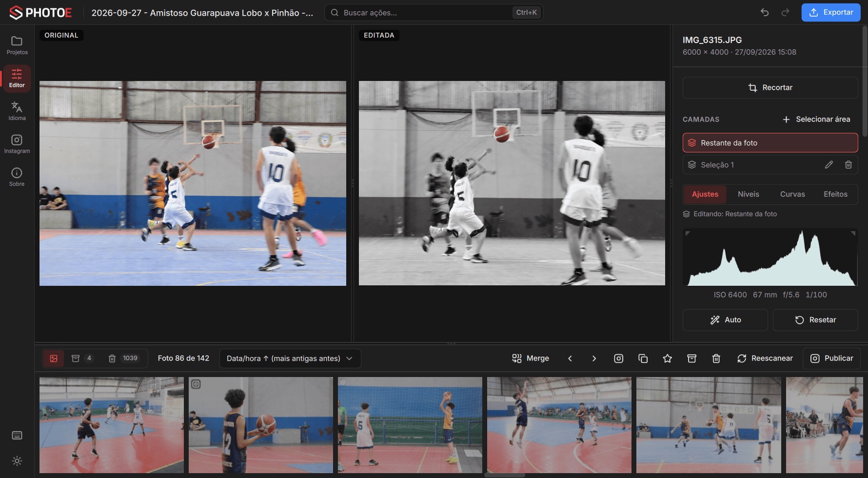Archive current photo from toolbar

point(691,358)
